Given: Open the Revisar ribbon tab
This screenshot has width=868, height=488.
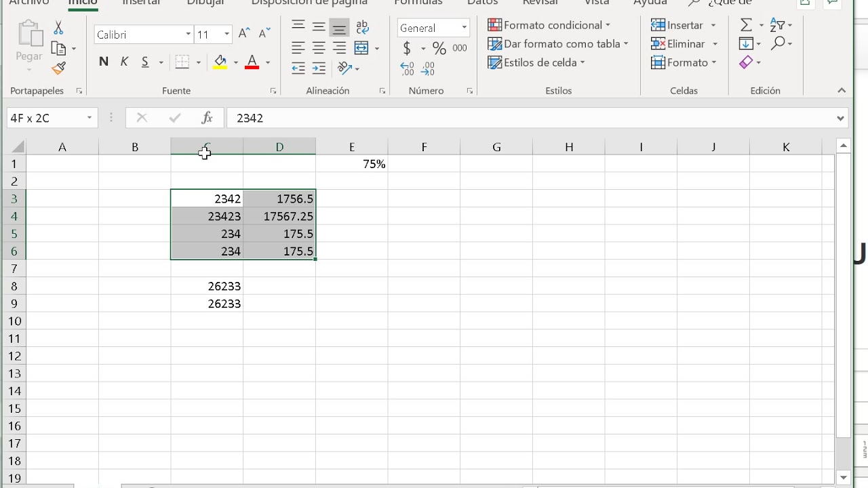Looking at the screenshot, I should 540,3.
